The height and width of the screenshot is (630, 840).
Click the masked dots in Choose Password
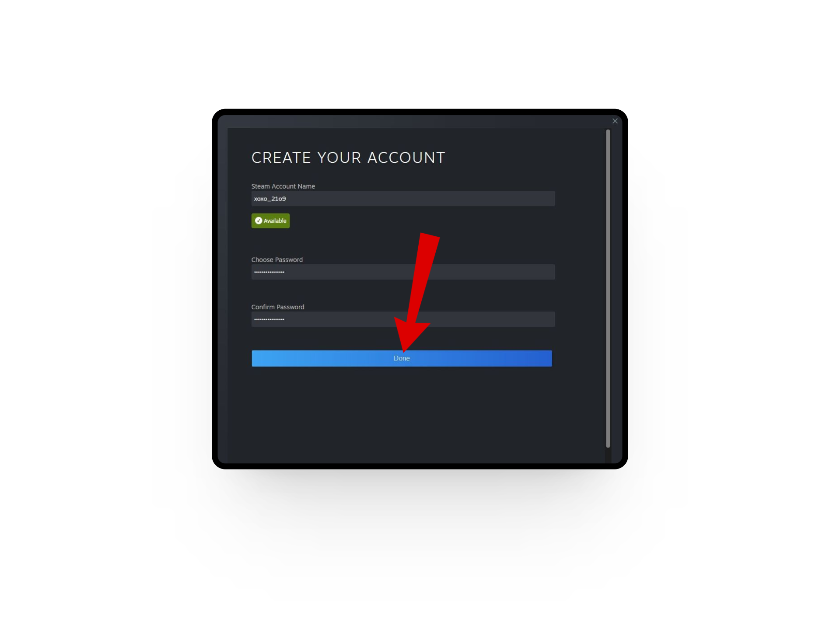(269, 272)
